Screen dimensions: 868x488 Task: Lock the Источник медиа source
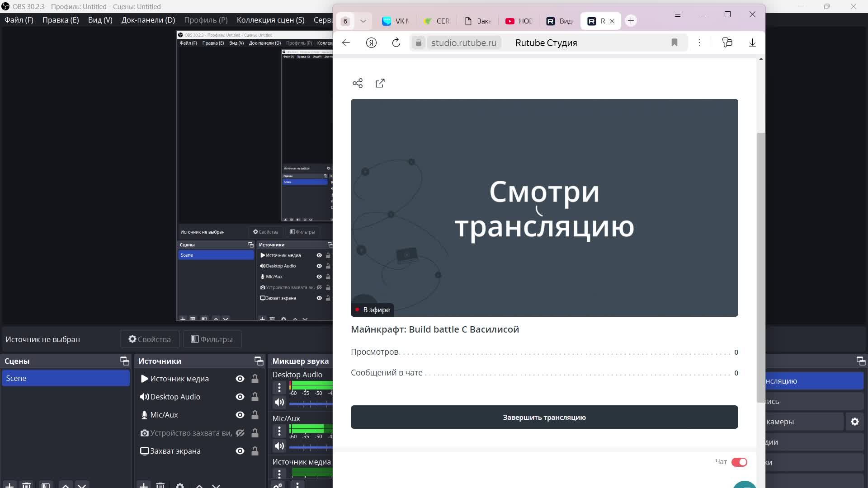(x=255, y=379)
